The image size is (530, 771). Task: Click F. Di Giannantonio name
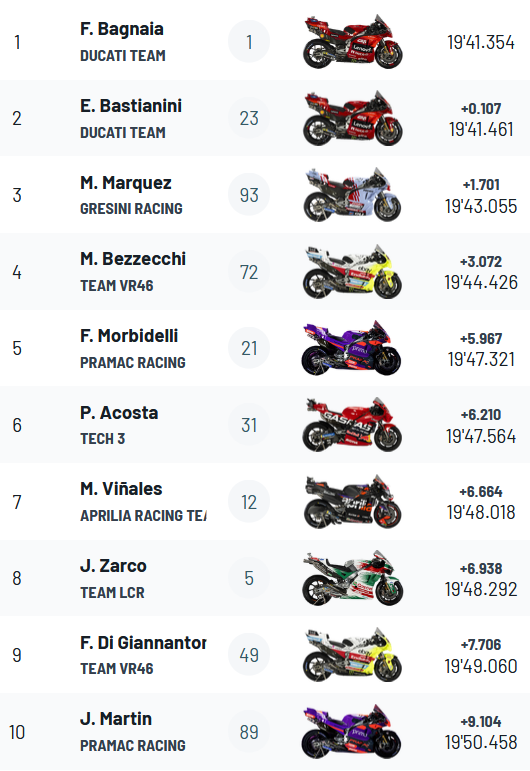pyautogui.click(x=143, y=643)
